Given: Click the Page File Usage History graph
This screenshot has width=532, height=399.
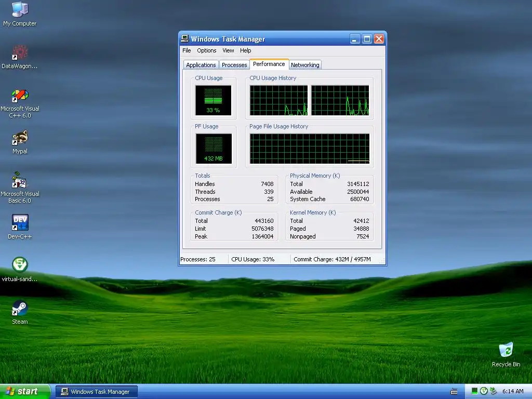Looking at the screenshot, I should [x=310, y=149].
